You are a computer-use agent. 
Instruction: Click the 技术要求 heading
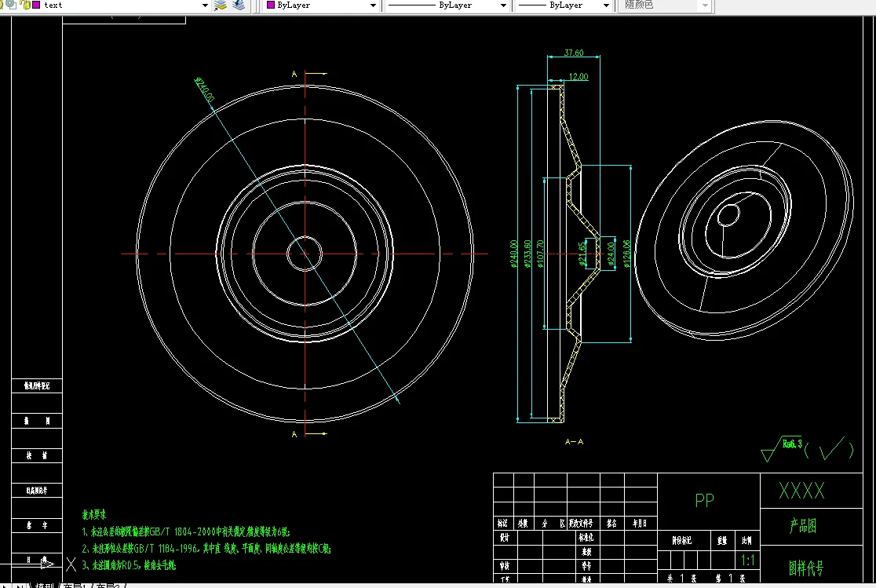(x=94, y=514)
